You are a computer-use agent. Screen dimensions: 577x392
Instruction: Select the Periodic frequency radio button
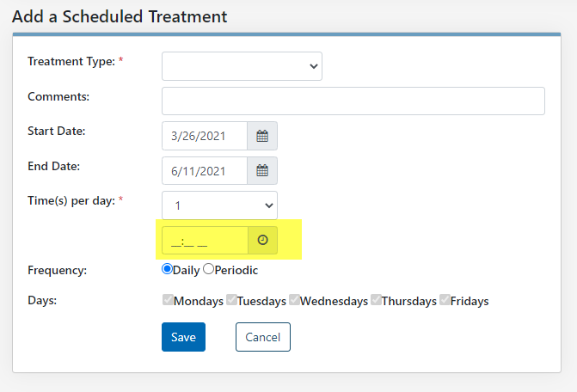click(x=208, y=269)
